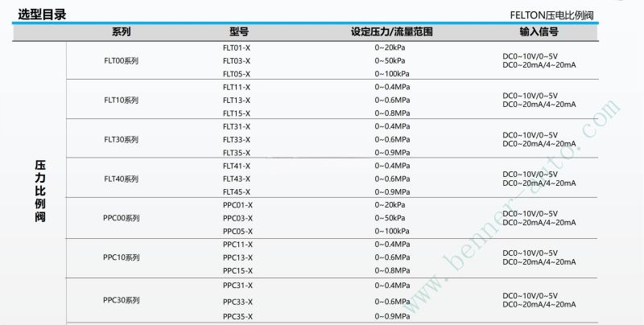Image resolution: width=644 pixels, height=325 pixels.
Task: Select the FLT30系列 series cell
Action: point(121,139)
